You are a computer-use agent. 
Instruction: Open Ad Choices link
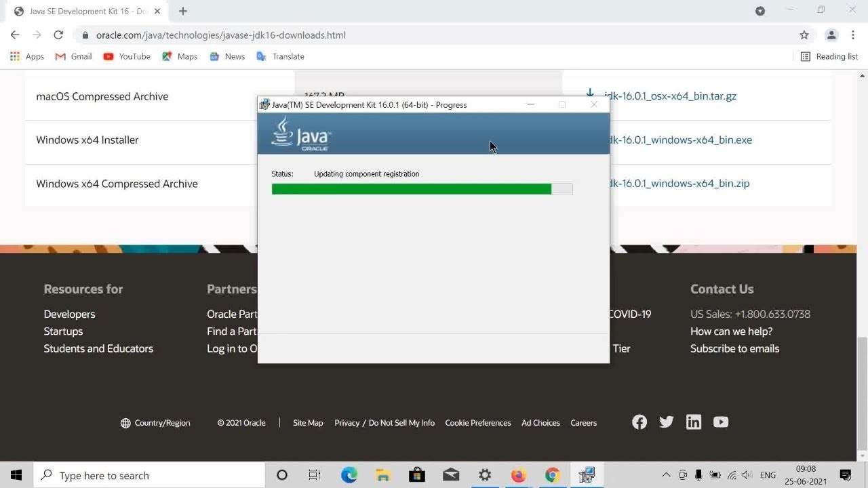pyautogui.click(x=540, y=423)
